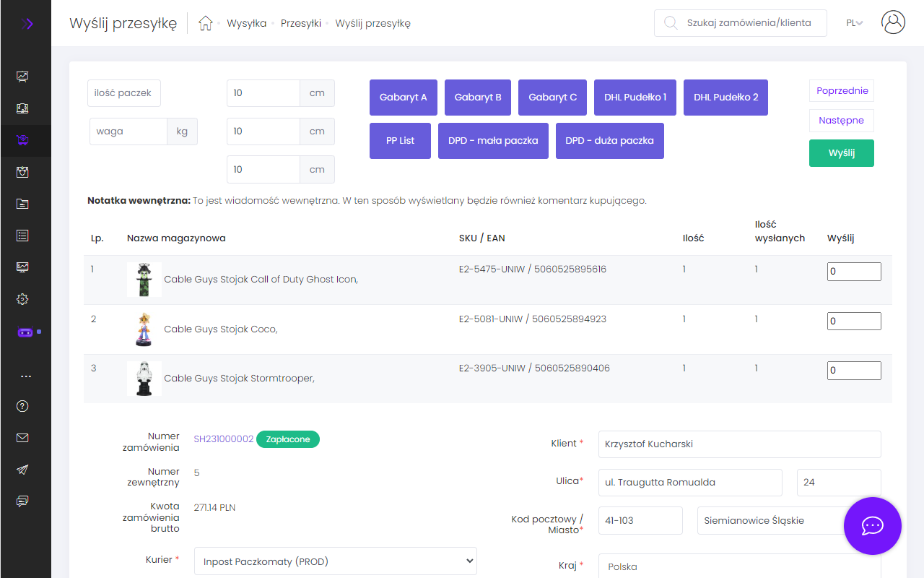Go to Przesyłki breadcrumb item

pos(301,23)
